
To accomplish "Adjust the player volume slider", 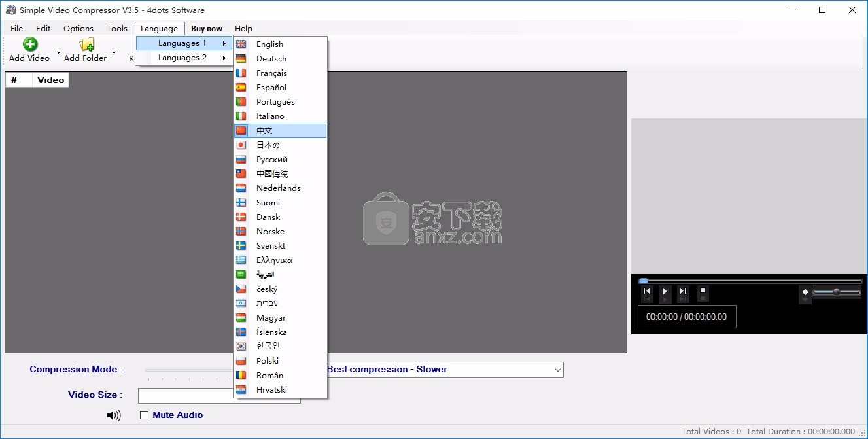I will point(837,292).
